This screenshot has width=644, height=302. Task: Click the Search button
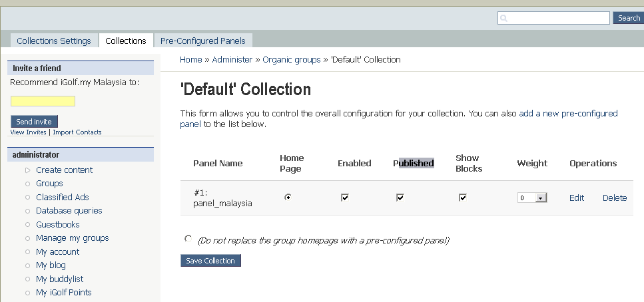pos(628,18)
